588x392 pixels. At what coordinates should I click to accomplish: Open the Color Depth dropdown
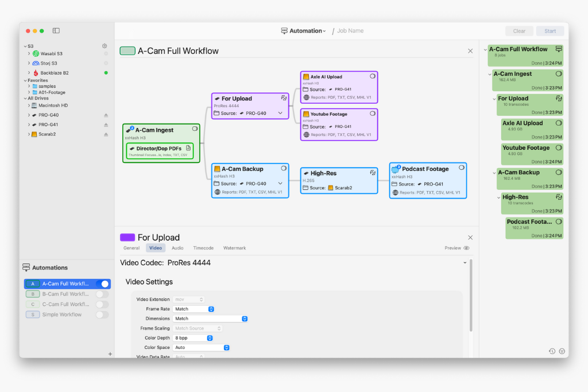click(x=193, y=338)
